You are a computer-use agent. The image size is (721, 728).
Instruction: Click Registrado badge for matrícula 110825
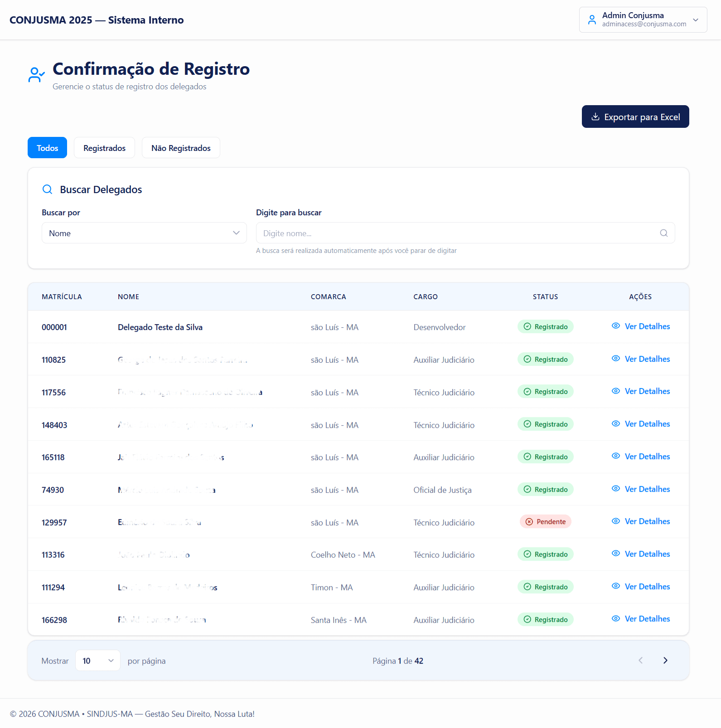coord(545,359)
